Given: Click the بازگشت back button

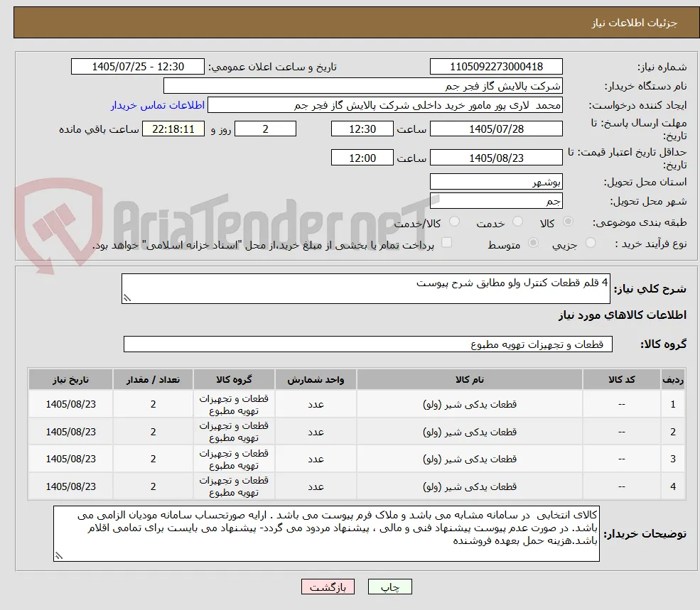Looking at the screenshot, I should coord(328,587).
